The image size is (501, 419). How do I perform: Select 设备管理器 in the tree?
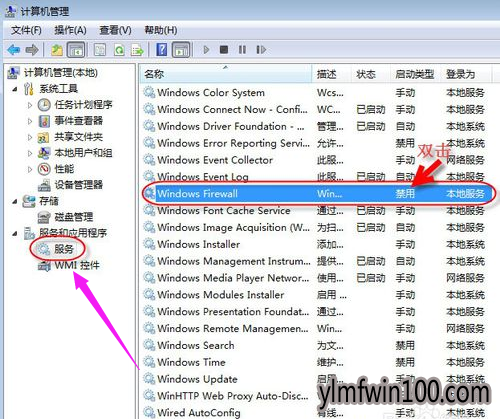pyautogui.click(x=78, y=185)
